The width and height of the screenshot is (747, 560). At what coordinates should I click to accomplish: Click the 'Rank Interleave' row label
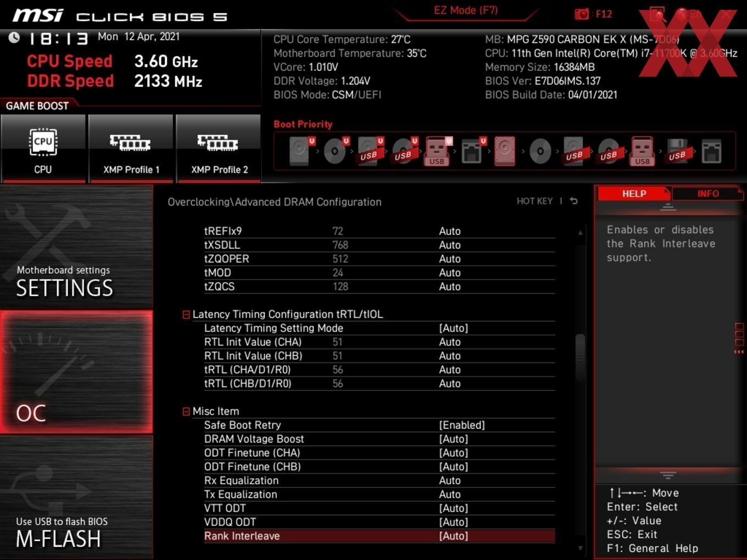pyautogui.click(x=242, y=536)
